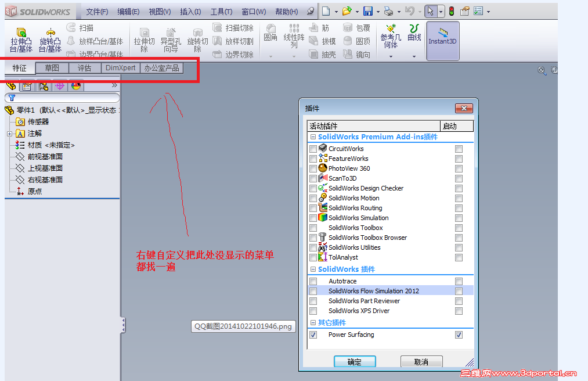588x381 pixels.
Task: Choose the 扫描切除 swept cut tool
Action: tap(233, 28)
